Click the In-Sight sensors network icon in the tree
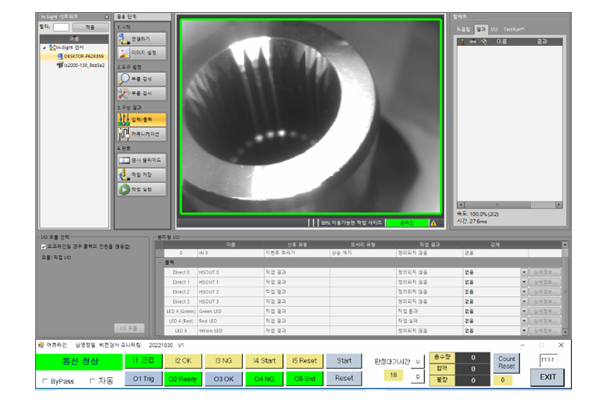The image size is (610, 406). [52, 47]
